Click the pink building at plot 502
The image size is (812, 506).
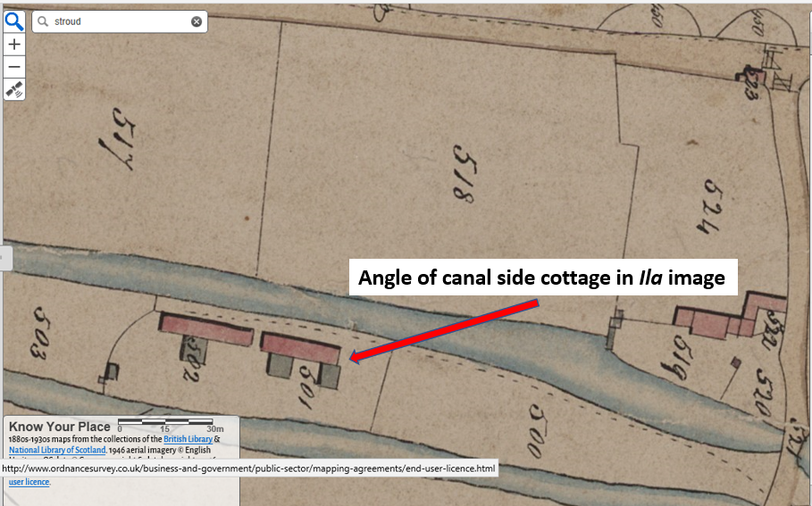click(206, 328)
